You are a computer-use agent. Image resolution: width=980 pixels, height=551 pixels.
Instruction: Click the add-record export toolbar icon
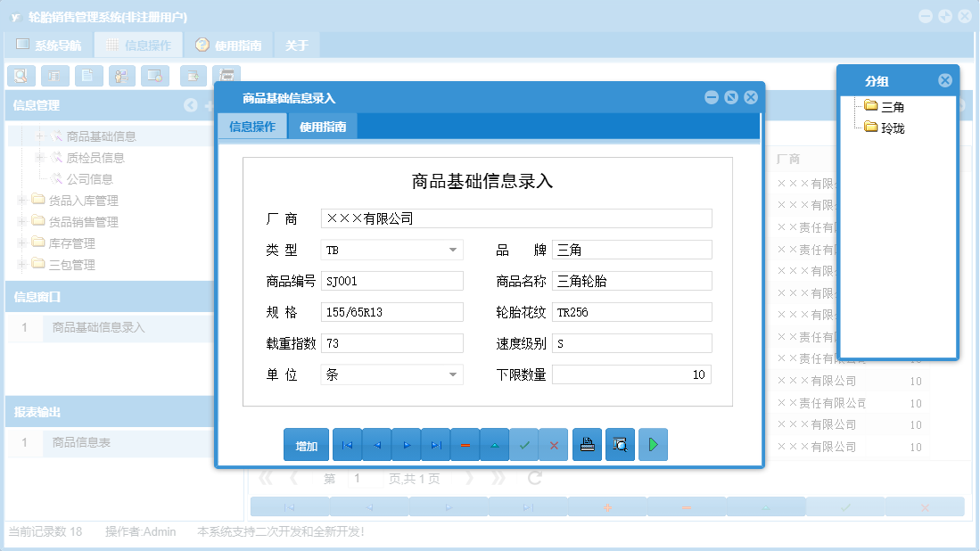coord(193,76)
